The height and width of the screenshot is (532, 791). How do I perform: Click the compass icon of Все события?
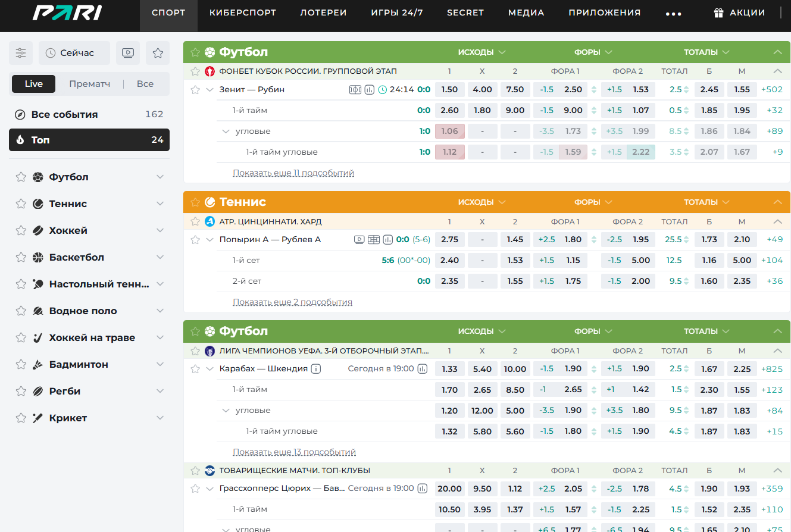[x=20, y=115]
